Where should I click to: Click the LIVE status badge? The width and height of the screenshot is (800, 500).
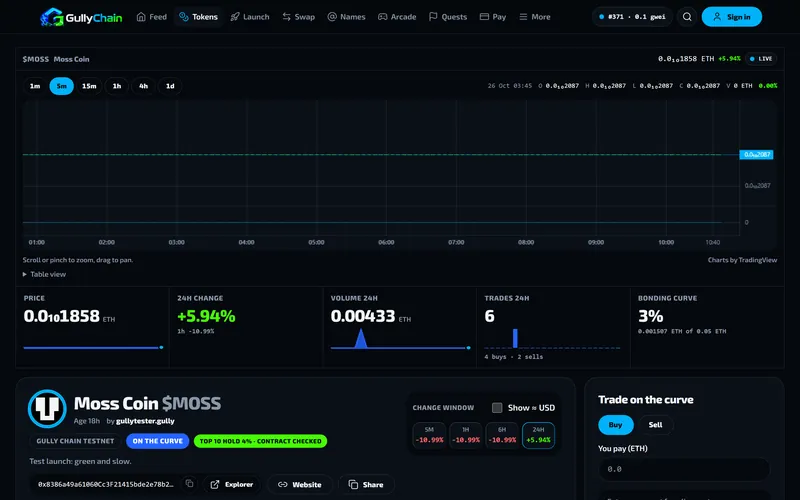tap(761, 59)
